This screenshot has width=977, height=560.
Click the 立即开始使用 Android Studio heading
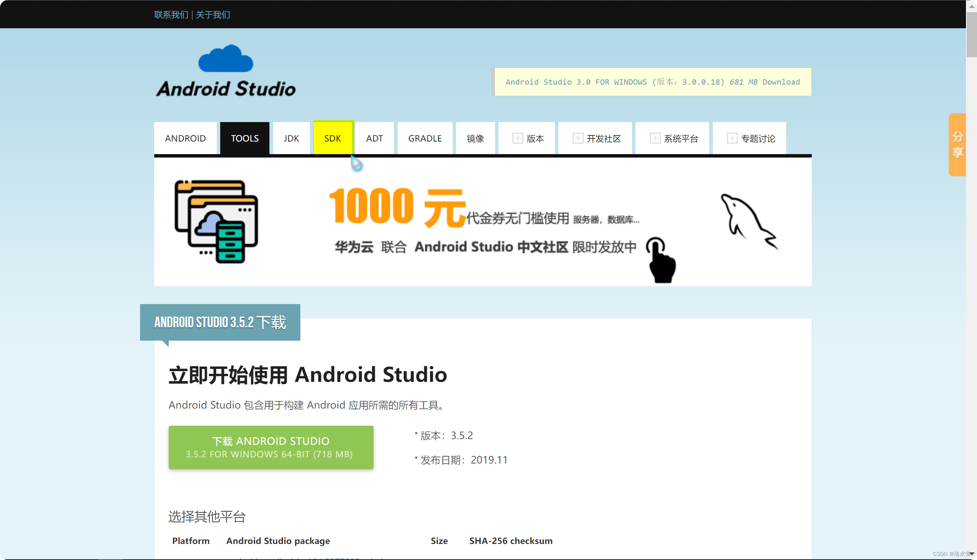click(308, 375)
